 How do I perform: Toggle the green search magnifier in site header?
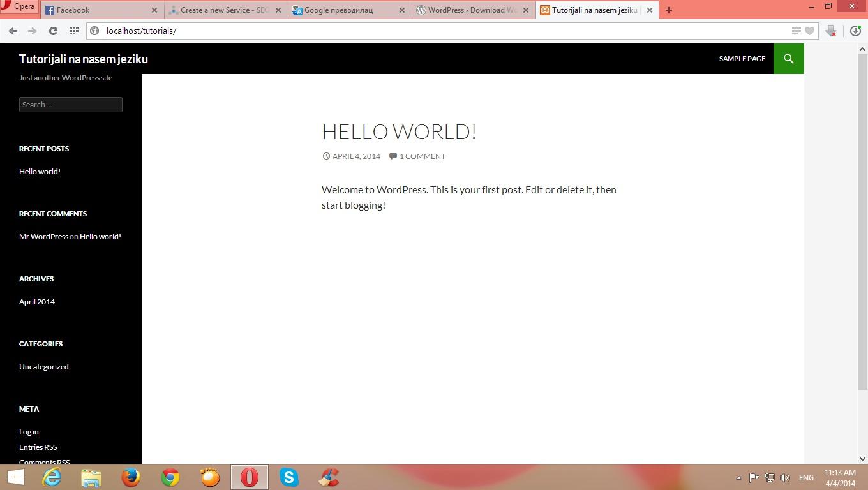point(788,58)
